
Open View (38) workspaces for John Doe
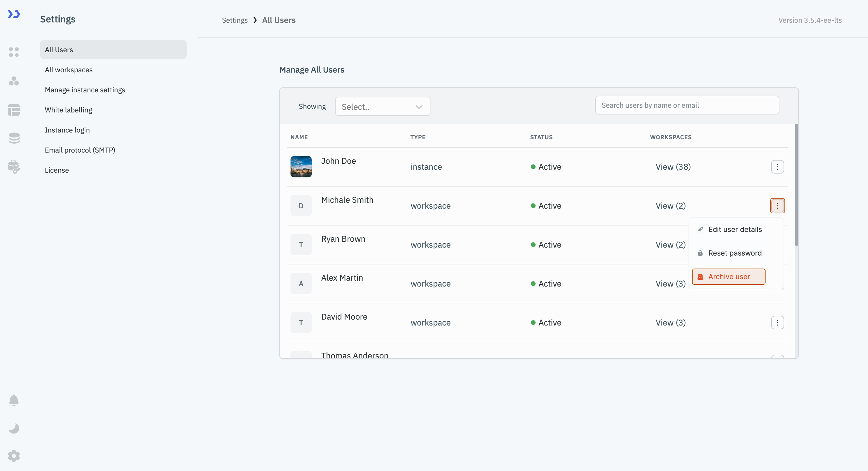tap(673, 166)
